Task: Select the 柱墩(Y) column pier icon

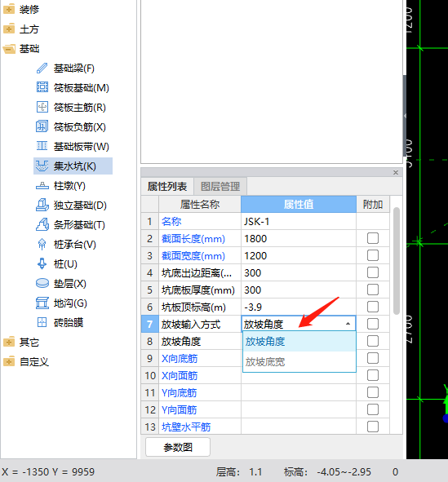Action: [x=42, y=186]
